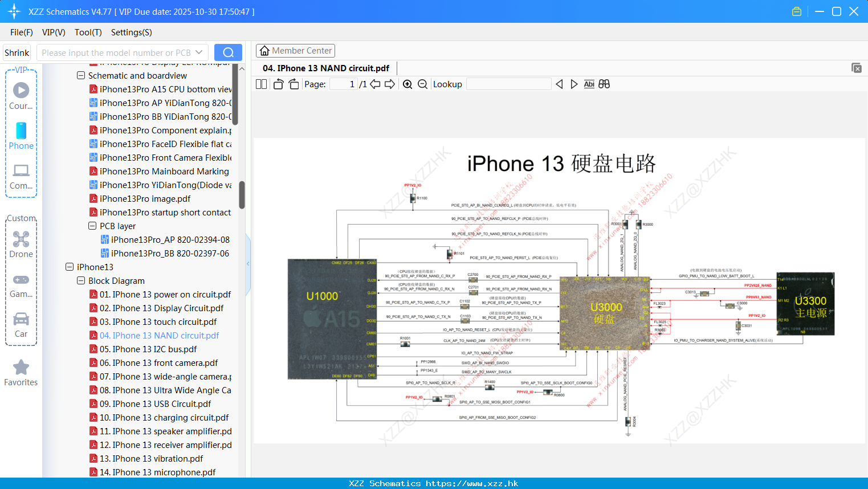Open the File(F) menu
The width and height of the screenshot is (868, 489).
tap(22, 32)
